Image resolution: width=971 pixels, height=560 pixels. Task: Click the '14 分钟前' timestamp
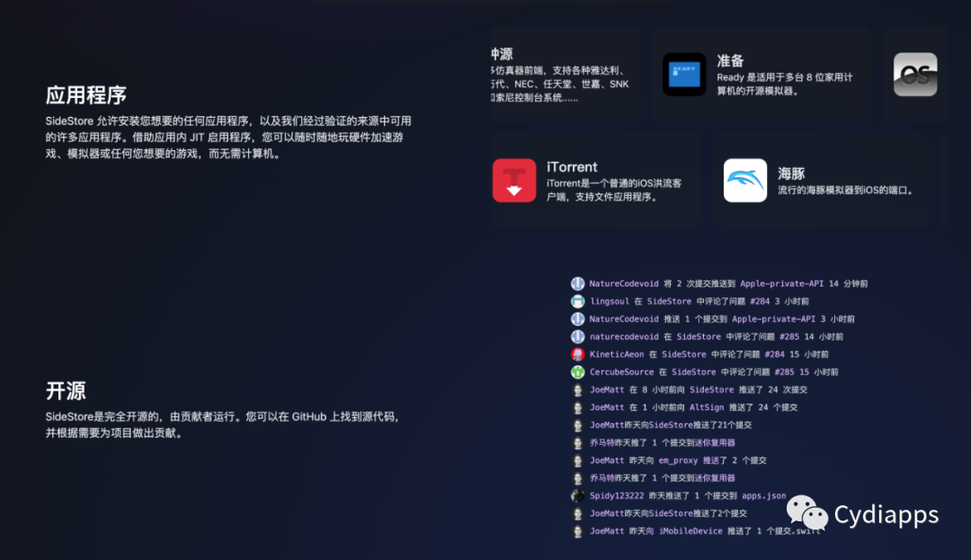[x=849, y=283]
